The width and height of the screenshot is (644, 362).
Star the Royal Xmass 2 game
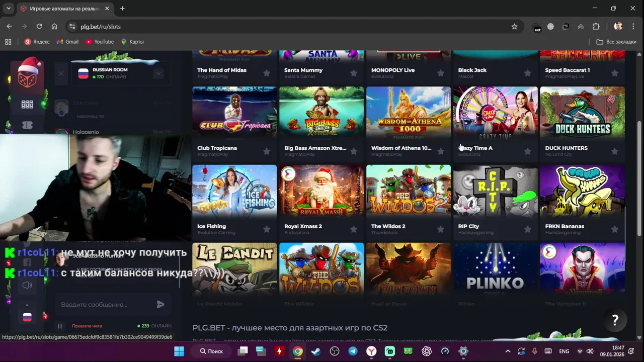(x=354, y=229)
